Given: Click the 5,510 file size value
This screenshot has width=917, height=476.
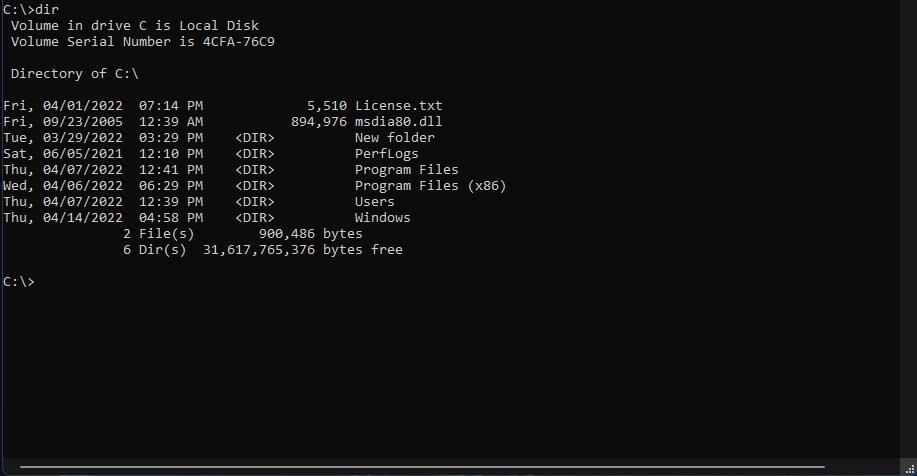Looking at the screenshot, I should point(326,106).
